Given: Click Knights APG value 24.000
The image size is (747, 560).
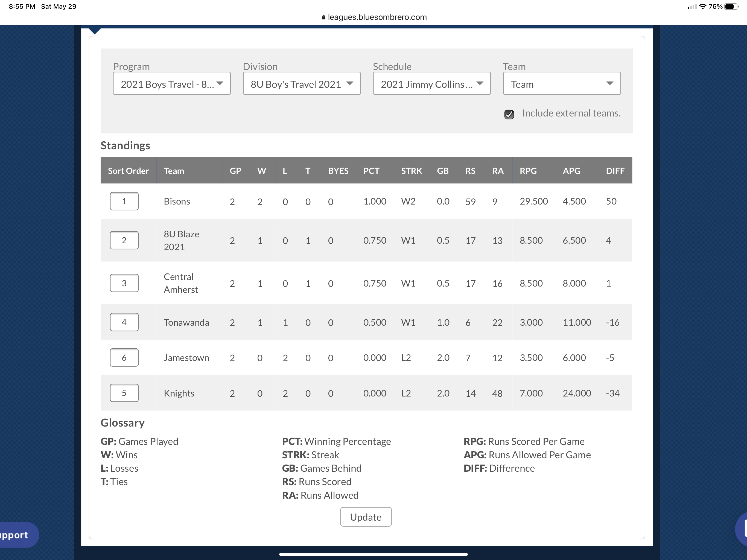Looking at the screenshot, I should [577, 393].
